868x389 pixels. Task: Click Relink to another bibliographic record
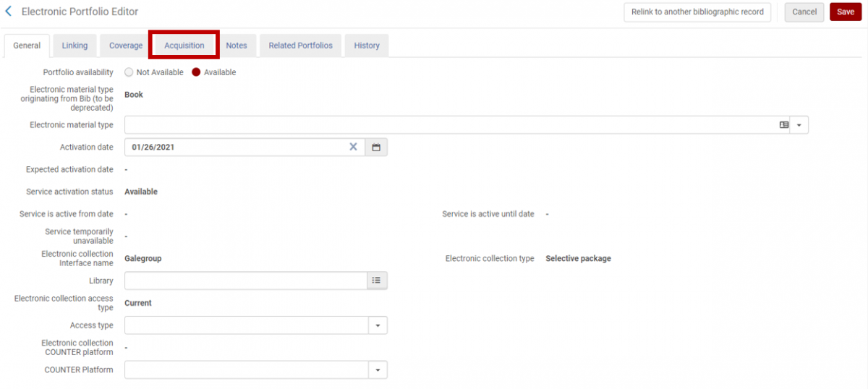(x=697, y=12)
